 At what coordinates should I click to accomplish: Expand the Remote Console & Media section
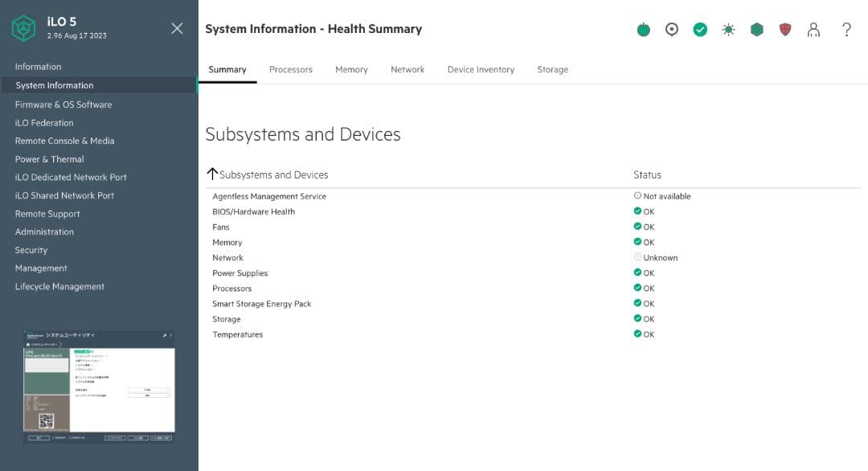coord(64,140)
